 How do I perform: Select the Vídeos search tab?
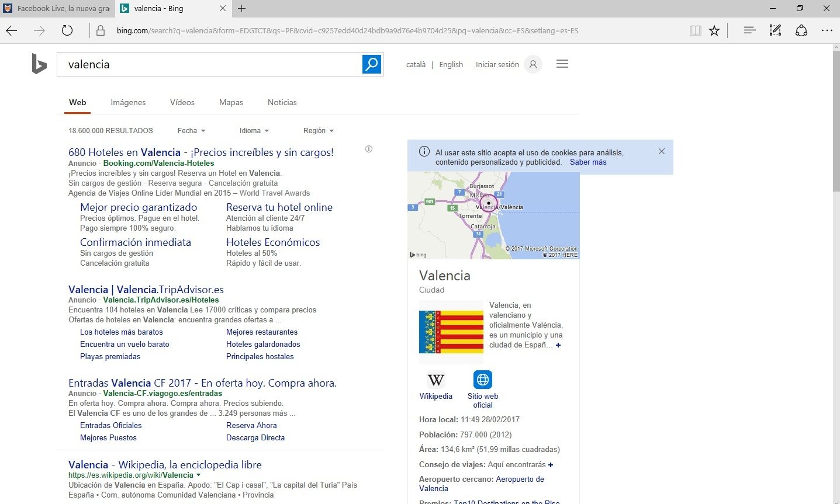tap(182, 102)
